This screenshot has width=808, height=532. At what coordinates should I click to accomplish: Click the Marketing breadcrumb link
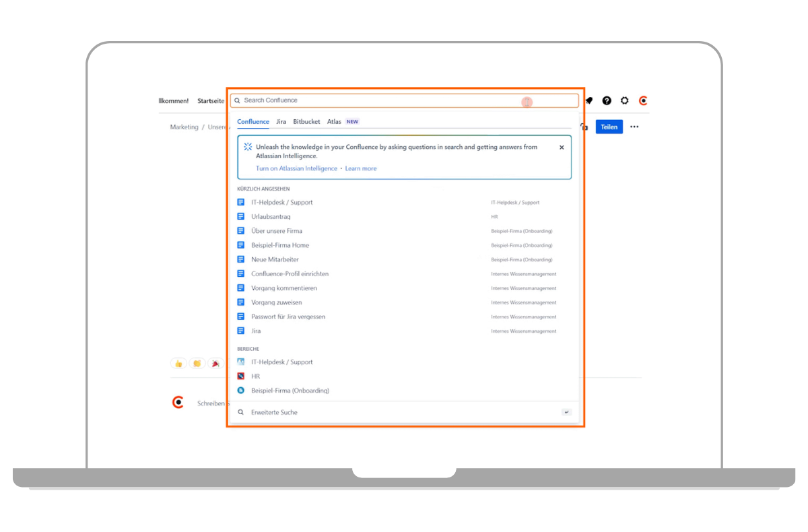coord(184,127)
